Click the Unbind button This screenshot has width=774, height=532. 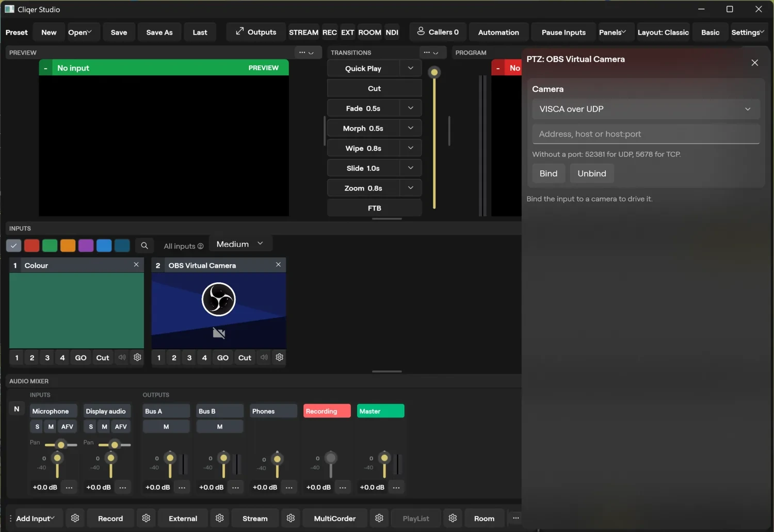coord(591,173)
